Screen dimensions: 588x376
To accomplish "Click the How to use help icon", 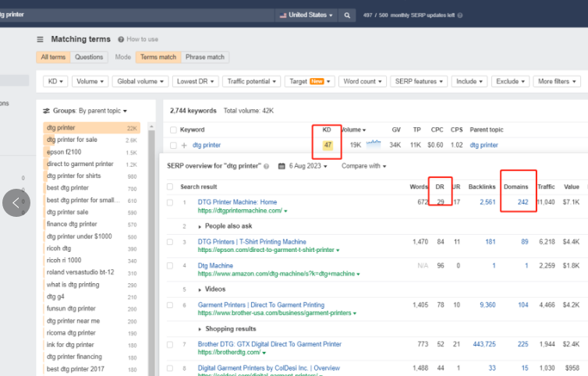I will 121,39.
